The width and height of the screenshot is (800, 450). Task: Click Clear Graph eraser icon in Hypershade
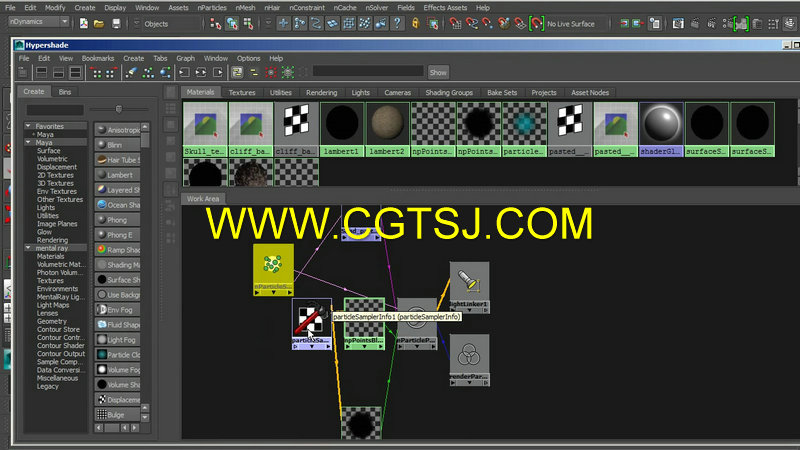tap(131, 72)
